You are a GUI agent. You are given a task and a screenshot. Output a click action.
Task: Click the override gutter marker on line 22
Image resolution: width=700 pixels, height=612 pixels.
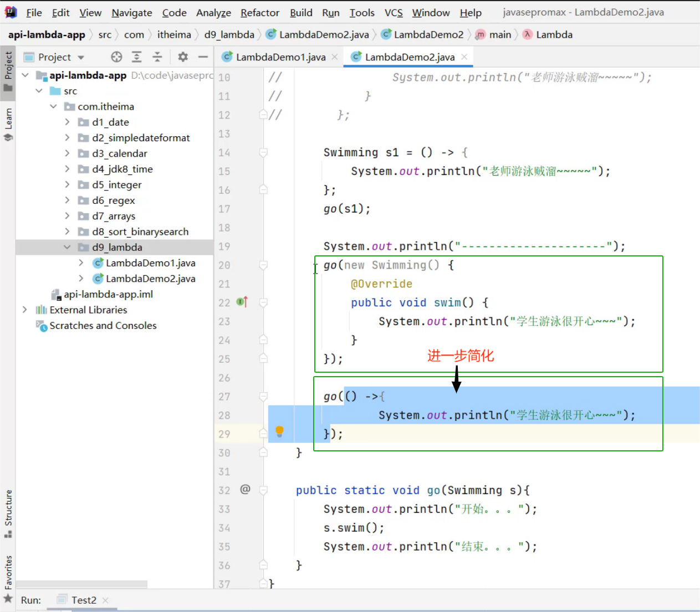[242, 302]
